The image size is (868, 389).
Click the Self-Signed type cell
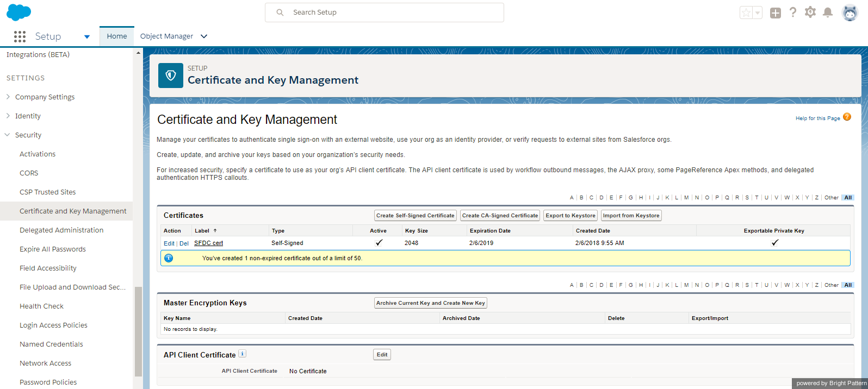tap(287, 243)
